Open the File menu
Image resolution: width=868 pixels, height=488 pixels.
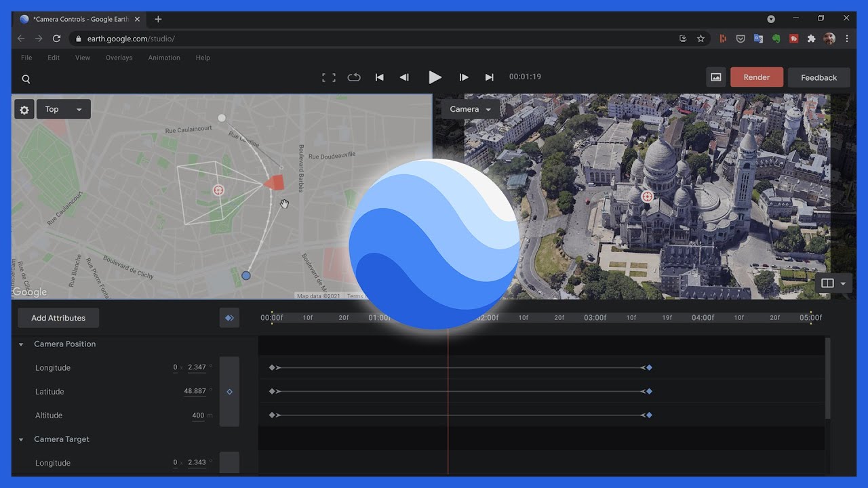[x=26, y=58]
